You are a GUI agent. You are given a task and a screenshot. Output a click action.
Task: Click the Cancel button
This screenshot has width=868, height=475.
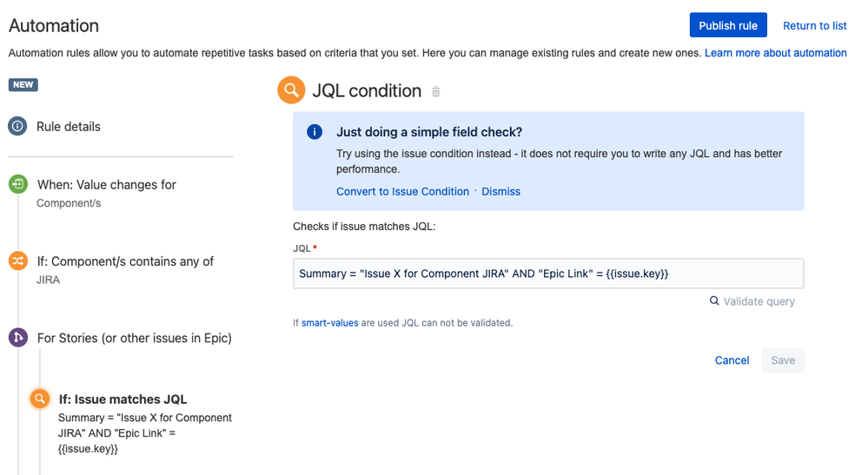click(732, 360)
